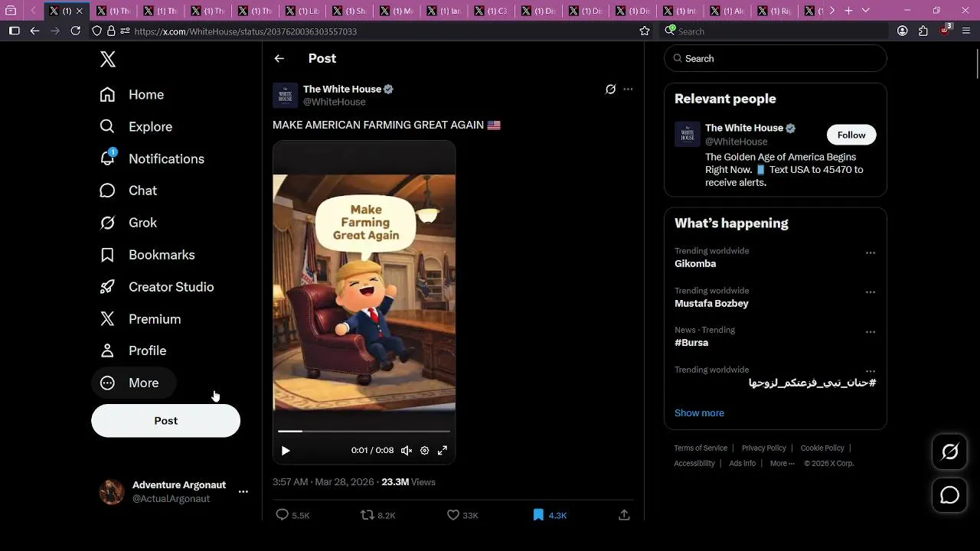This screenshot has height=551, width=980.
Task: Open Explore in the sidebar
Action: click(x=136, y=127)
